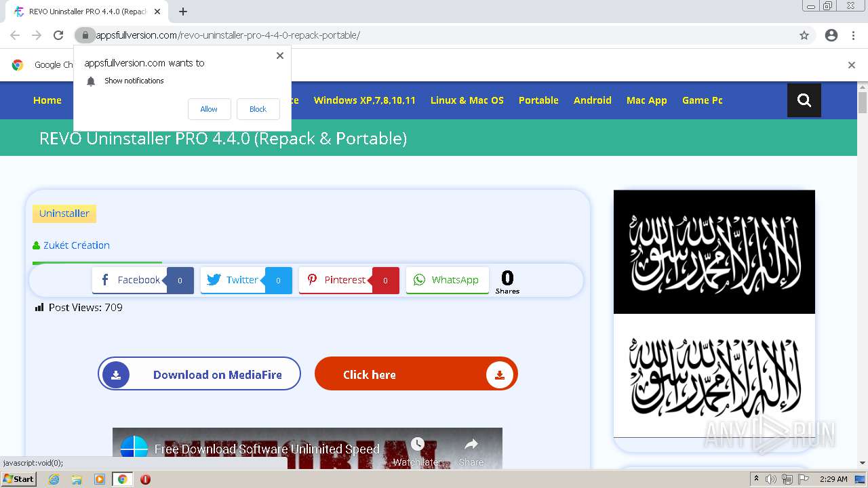The height and width of the screenshot is (488, 868).
Task: Open the media player taskbar icon
Action: pyautogui.click(x=99, y=479)
